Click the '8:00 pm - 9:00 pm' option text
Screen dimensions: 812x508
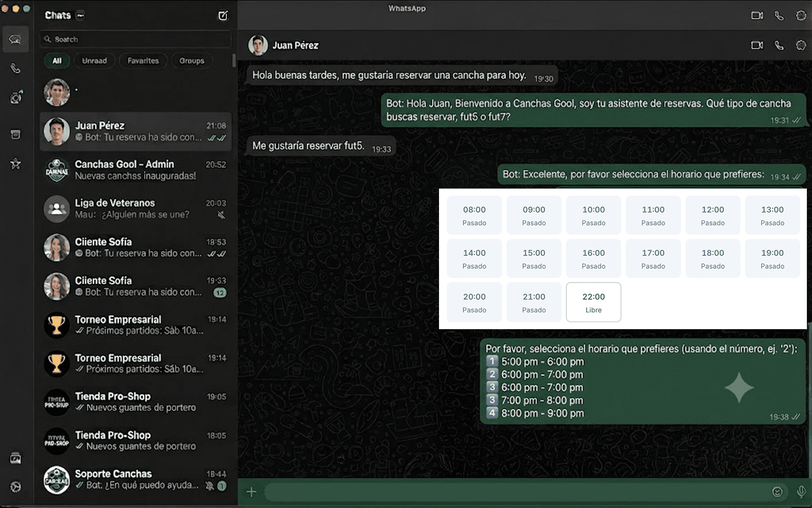click(x=543, y=414)
